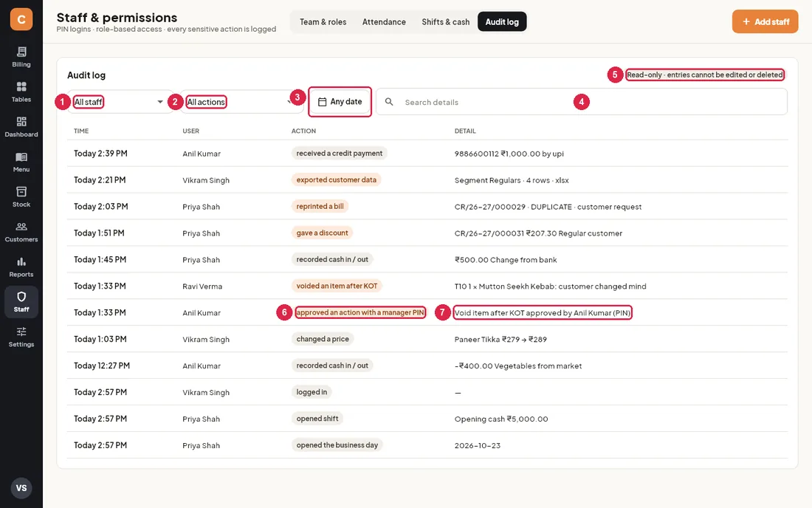This screenshot has width=812, height=508.
Task: Open the Billing section in sidebar
Action: [21, 57]
